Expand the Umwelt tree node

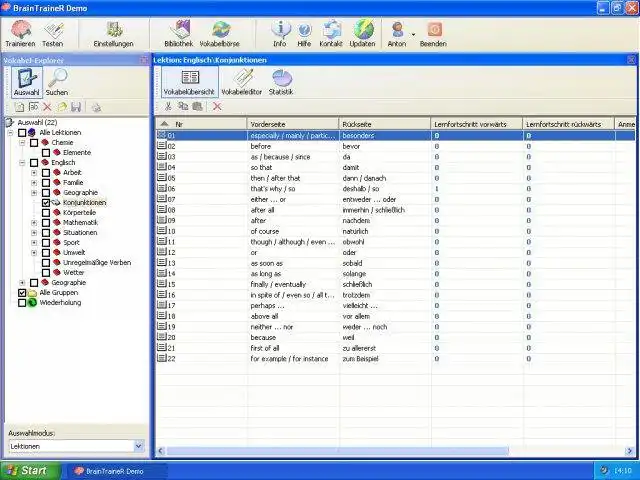pyautogui.click(x=34, y=253)
